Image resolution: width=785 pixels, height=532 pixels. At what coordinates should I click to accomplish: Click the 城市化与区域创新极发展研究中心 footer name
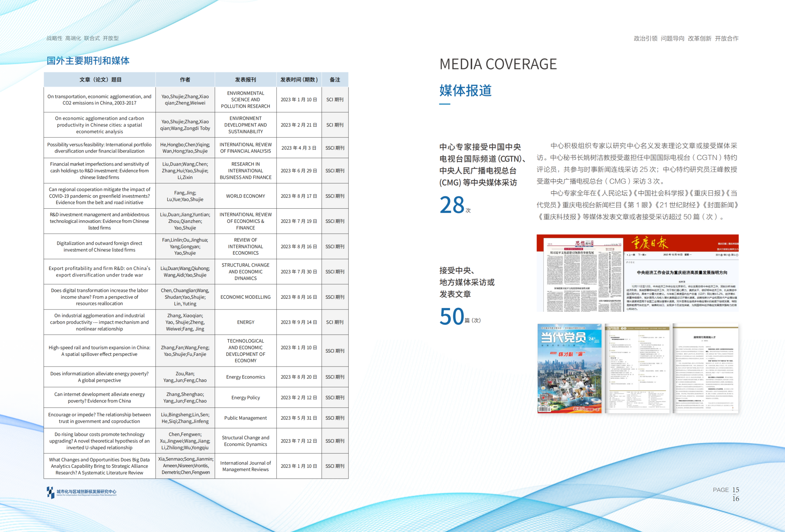pos(87,492)
